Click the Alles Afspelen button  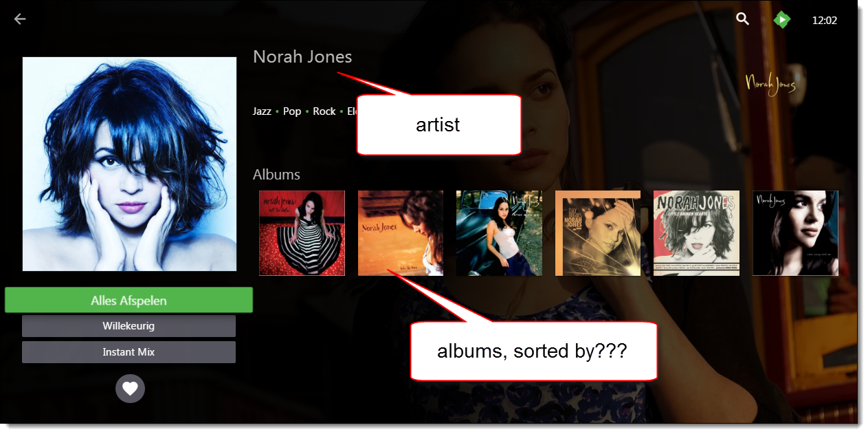pos(129,301)
